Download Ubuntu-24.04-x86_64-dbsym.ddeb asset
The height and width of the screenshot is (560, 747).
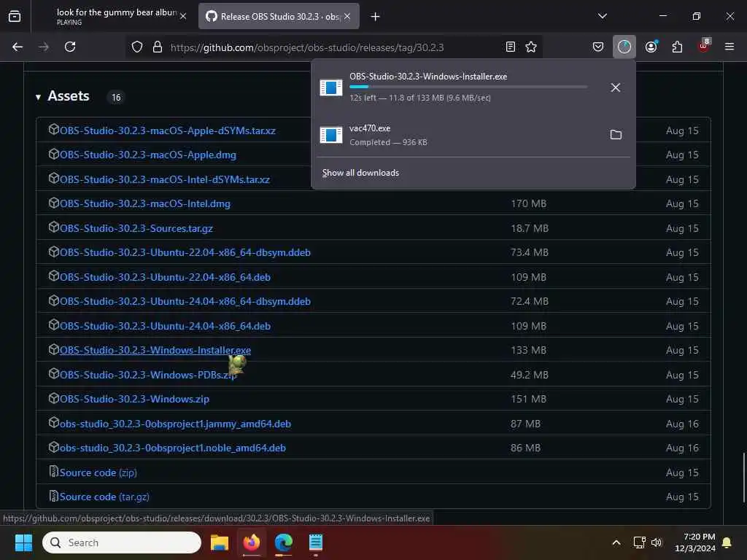pyautogui.click(x=185, y=301)
